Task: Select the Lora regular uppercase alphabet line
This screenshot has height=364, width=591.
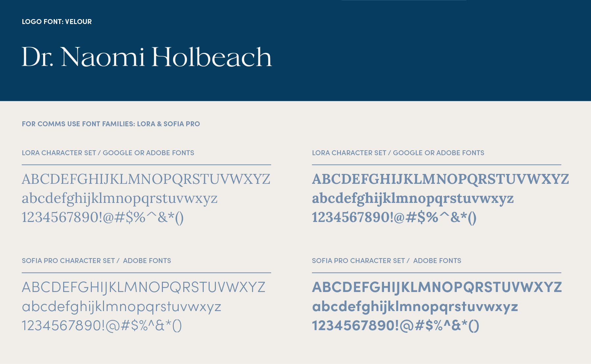Action: (x=146, y=179)
